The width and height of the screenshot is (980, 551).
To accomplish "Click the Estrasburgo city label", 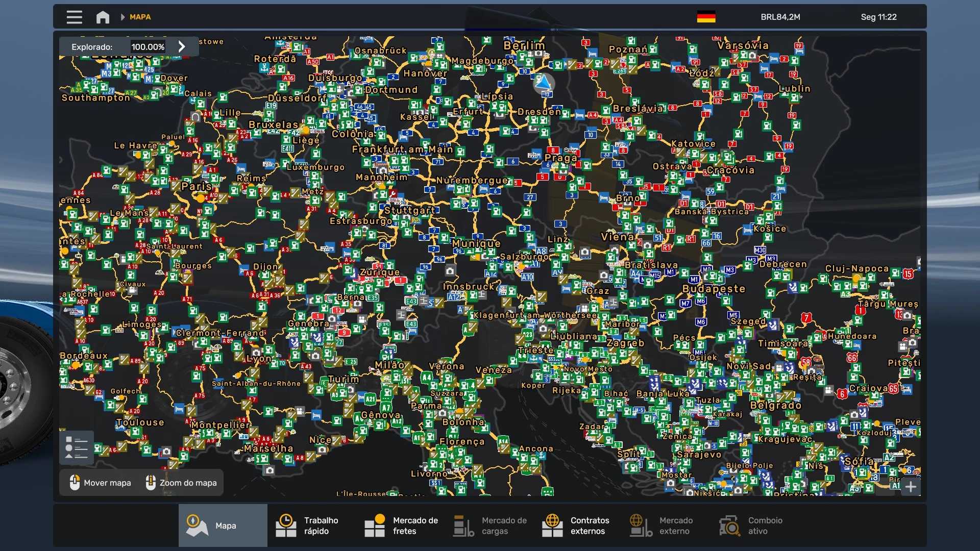I will point(361,221).
